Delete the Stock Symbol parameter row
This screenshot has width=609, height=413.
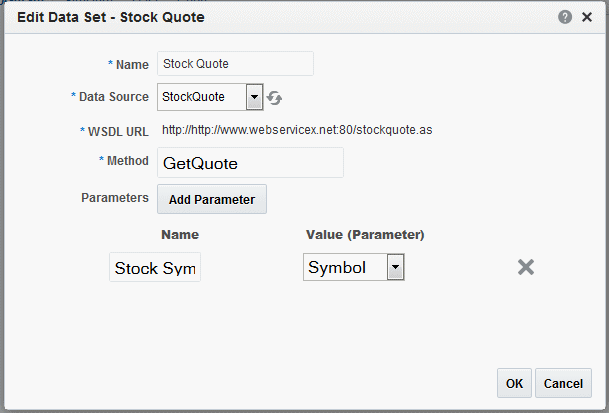click(x=526, y=267)
